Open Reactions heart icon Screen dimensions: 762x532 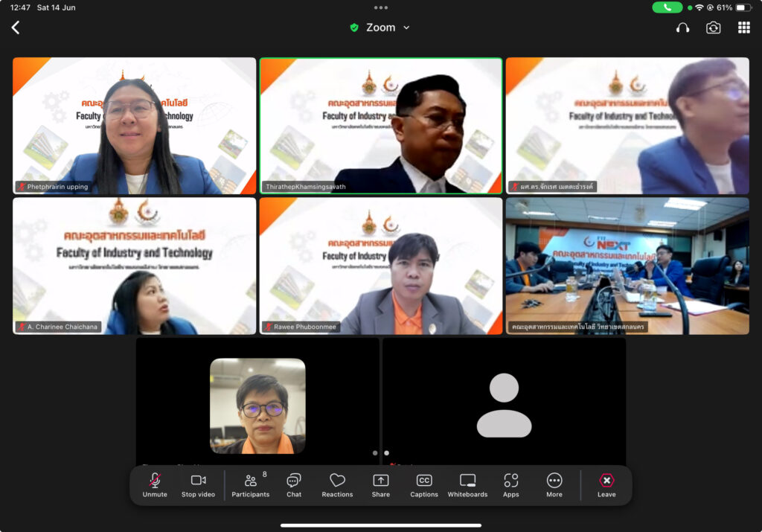pos(337,485)
